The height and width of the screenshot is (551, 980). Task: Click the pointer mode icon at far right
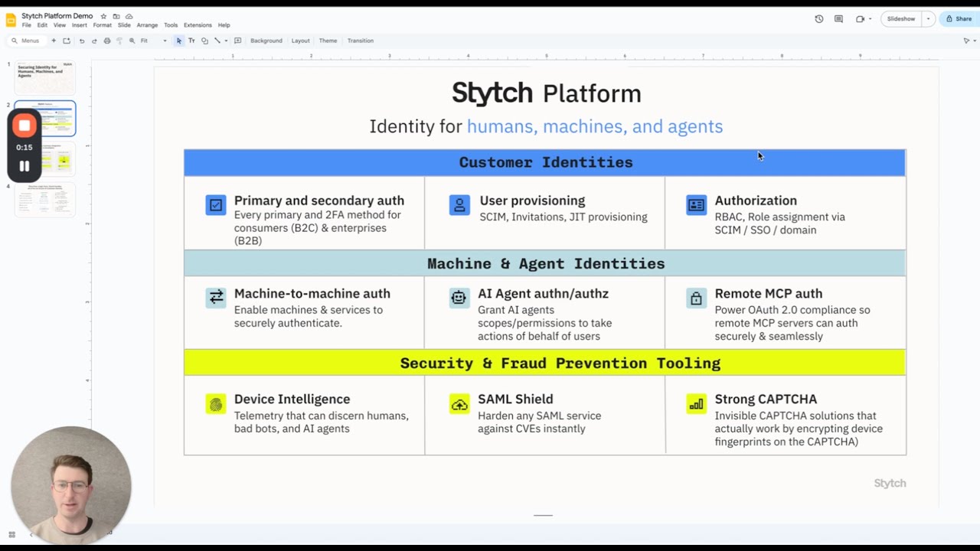(x=966, y=41)
